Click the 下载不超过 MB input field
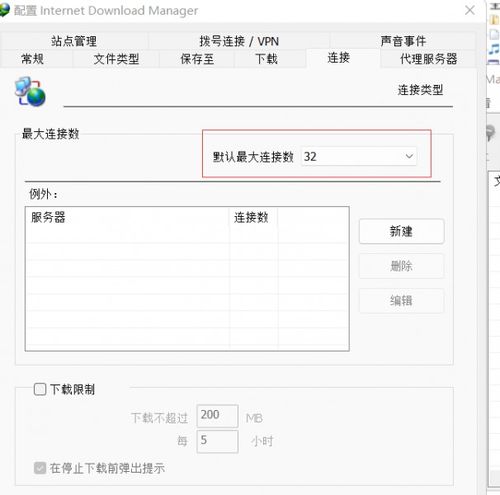 217,415
